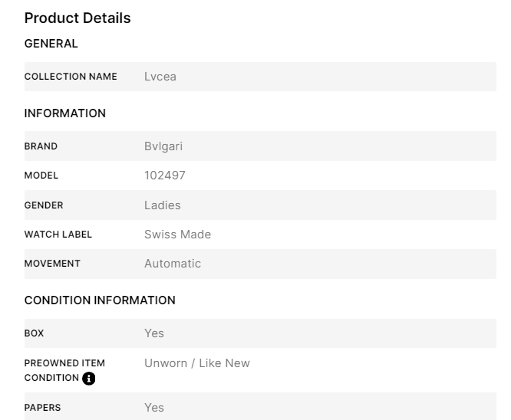Click the Automatic movement value

click(173, 264)
